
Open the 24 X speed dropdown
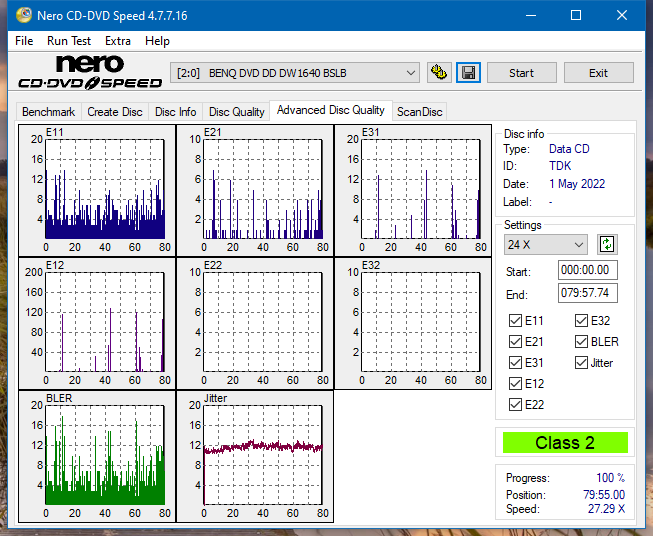(546, 244)
